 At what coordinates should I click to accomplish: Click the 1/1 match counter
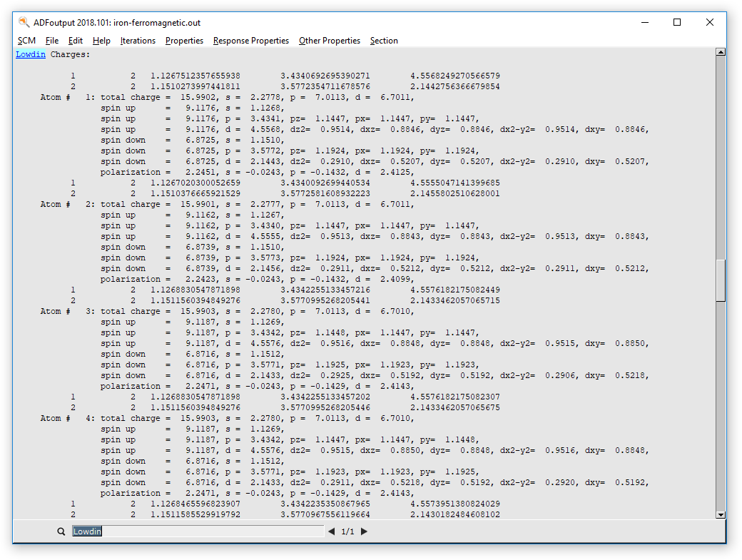click(x=347, y=531)
